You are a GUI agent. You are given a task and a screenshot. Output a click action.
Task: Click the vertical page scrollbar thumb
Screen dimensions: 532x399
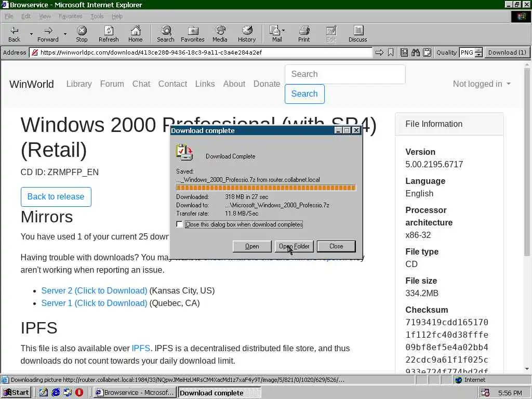(x=527, y=161)
